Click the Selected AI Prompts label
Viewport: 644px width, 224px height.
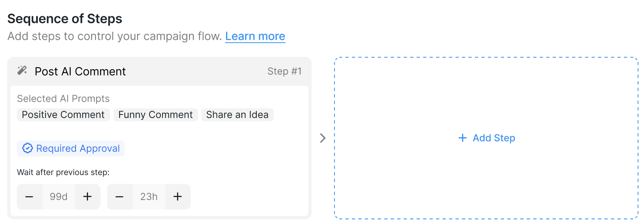[x=63, y=99]
